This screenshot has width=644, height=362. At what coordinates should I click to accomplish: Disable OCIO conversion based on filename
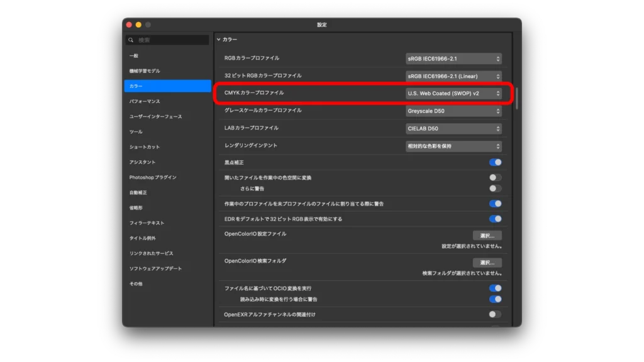494,287
